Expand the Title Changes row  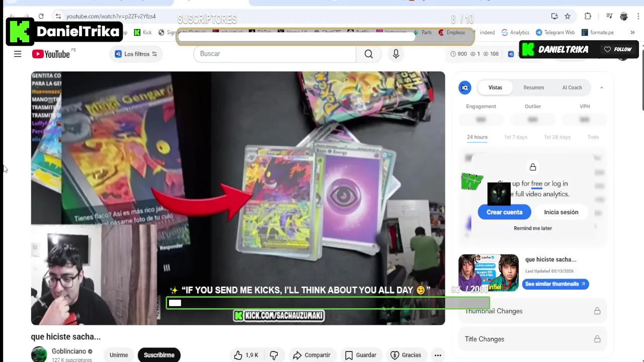[x=533, y=339]
